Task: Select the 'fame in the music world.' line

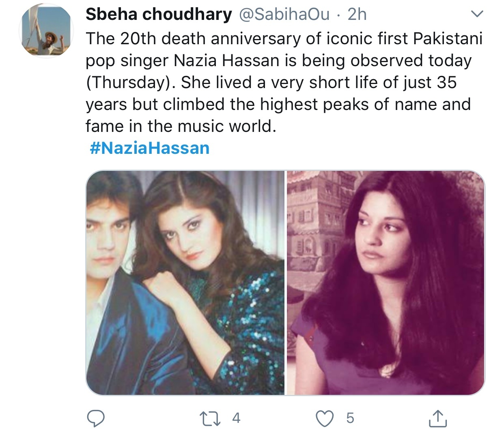Action: pos(181,126)
